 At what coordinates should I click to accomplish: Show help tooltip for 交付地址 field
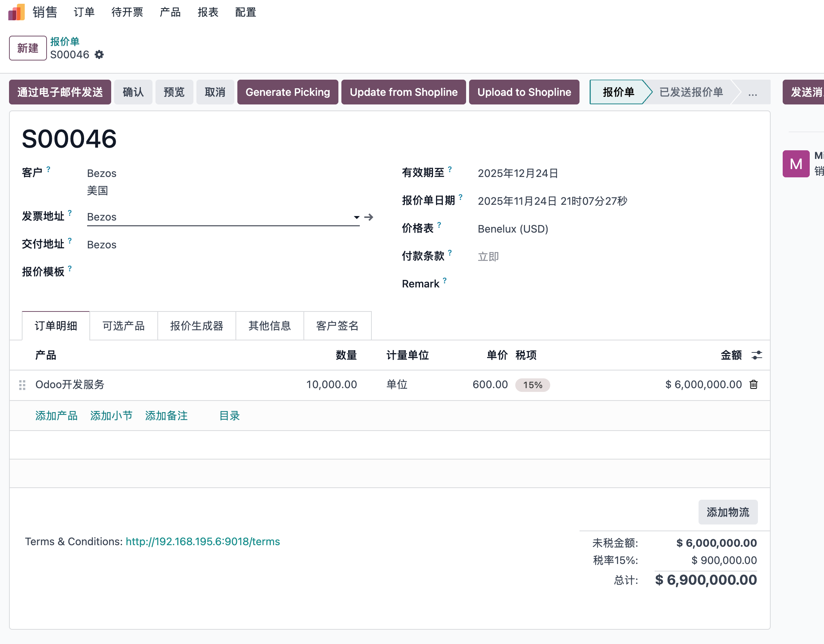pos(70,241)
